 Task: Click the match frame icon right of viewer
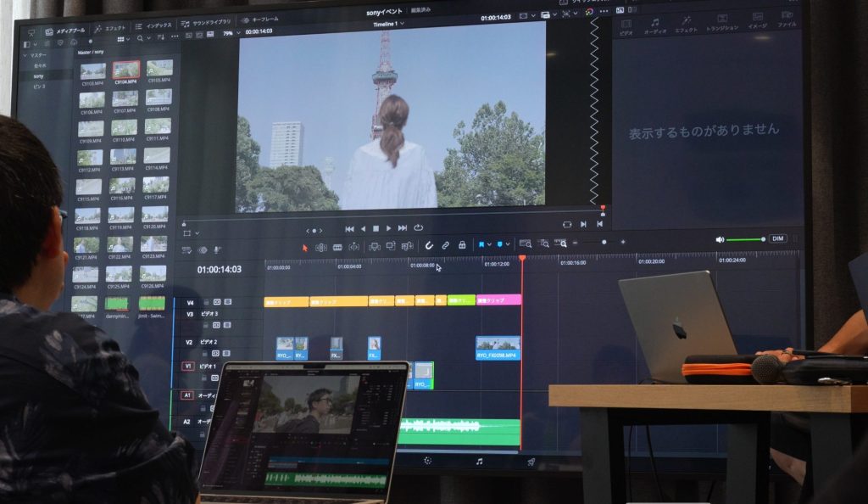coord(567,224)
